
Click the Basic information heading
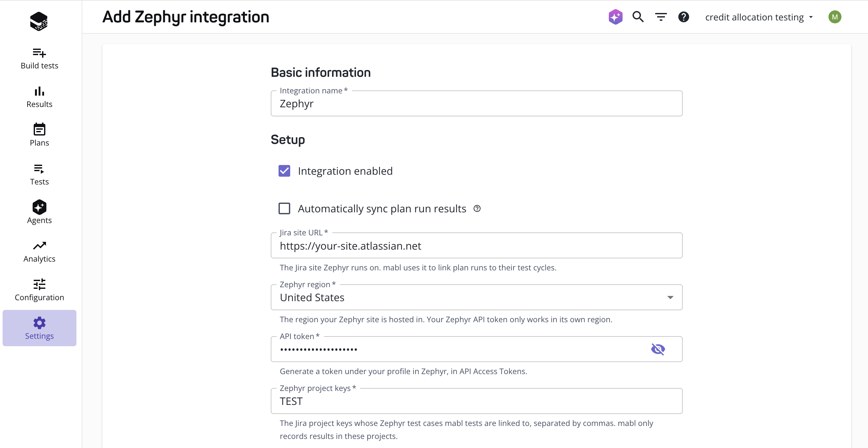coord(320,73)
